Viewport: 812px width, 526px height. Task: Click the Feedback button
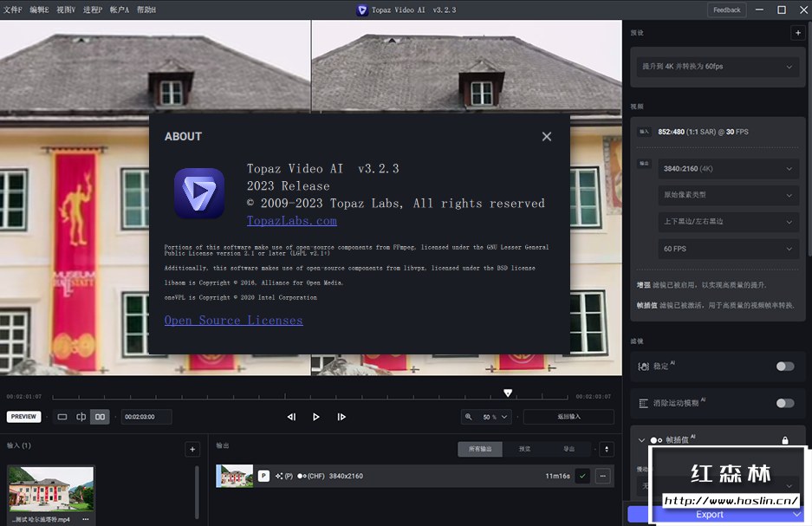(726, 10)
